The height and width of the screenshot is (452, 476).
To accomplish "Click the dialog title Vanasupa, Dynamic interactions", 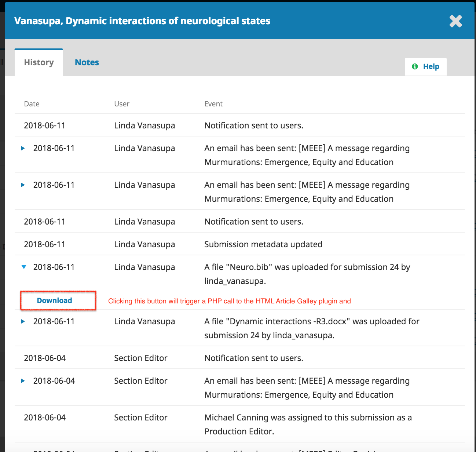I will coord(142,21).
